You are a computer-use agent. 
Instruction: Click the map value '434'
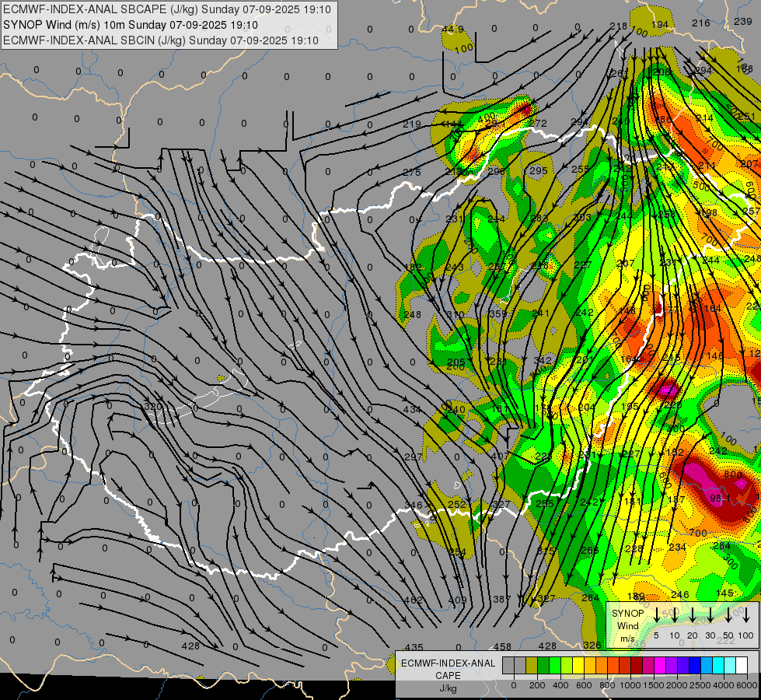pyautogui.click(x=411, y=410)
